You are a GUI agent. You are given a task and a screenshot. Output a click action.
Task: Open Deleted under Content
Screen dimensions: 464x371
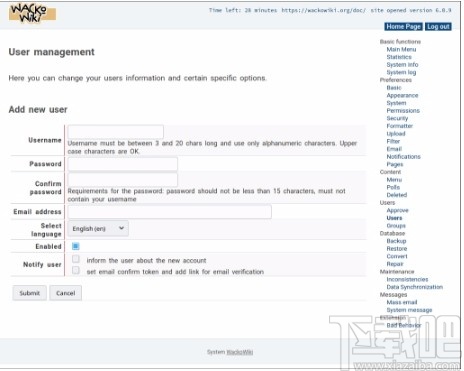coord(397,195)
